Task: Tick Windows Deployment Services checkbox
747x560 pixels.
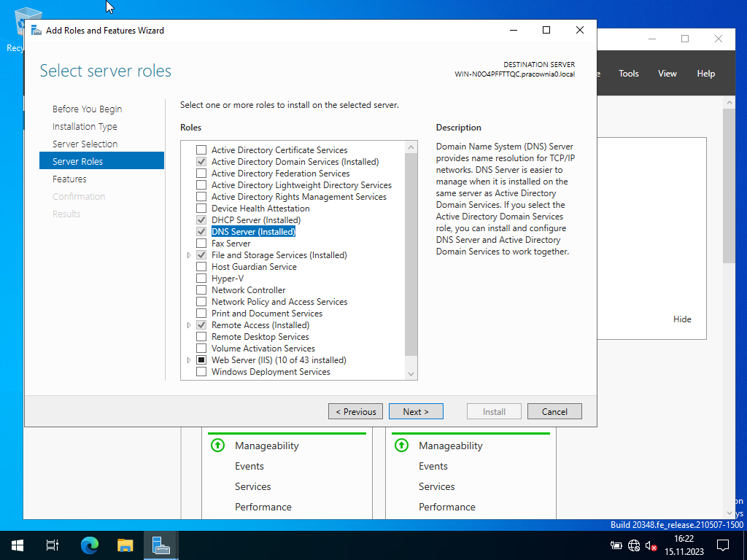Action: pyautogui.click(x=201, y=372)
